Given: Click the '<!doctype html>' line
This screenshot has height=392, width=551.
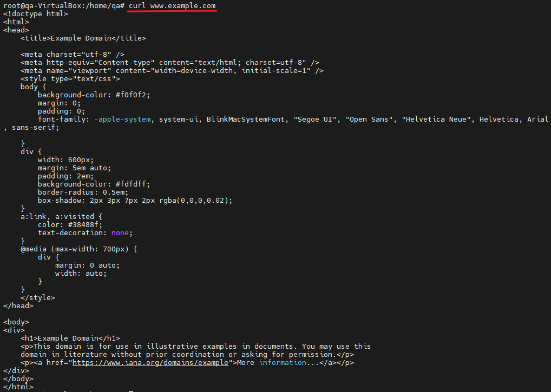Looking at the screenshot, I should point(36,14).
